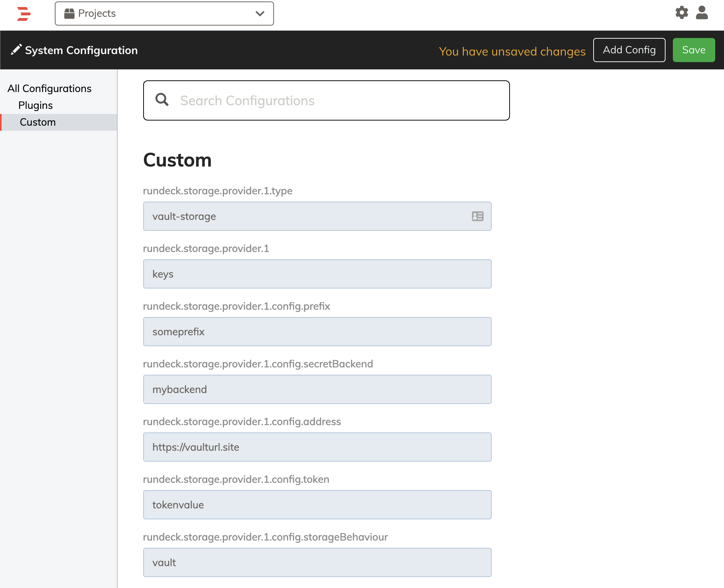This screenshot has width=724, height=588.
Task: Select the someprefix config value field
Action: (317, 332)
